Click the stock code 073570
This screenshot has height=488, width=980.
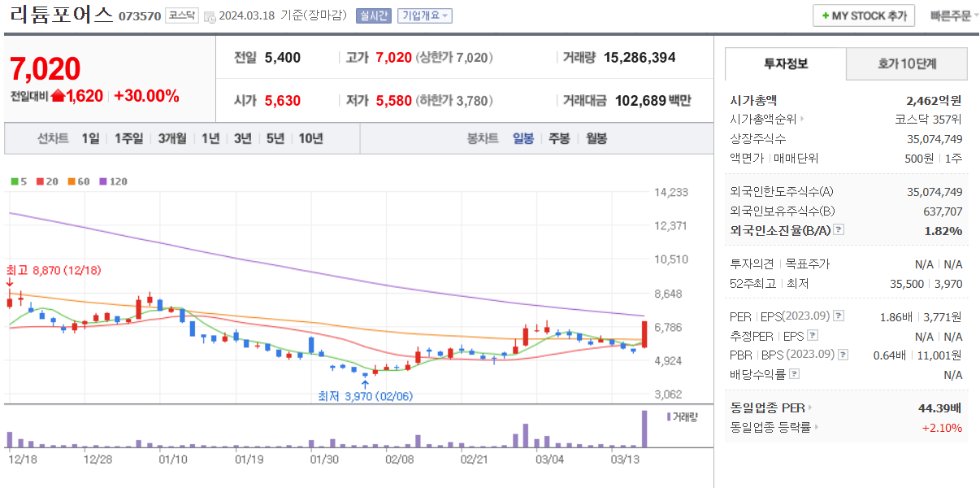tap(140, 16)
